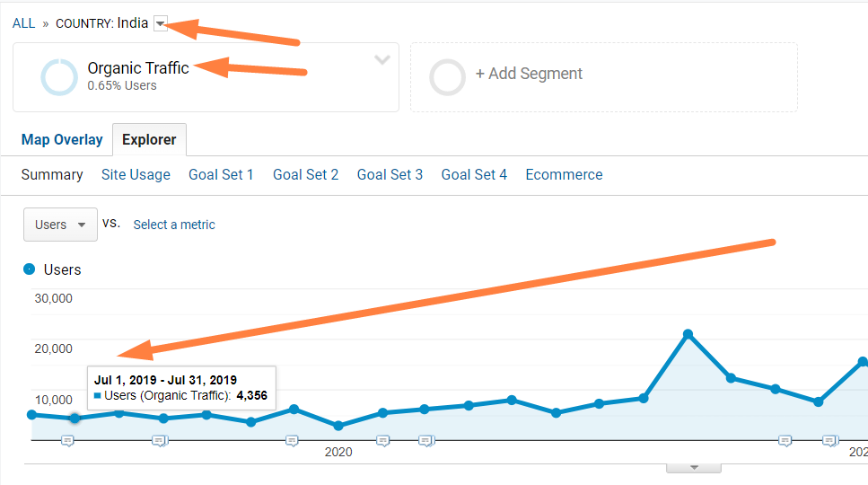This screenshot has width=868, height=485.
Task: Open the Users metric dropdown
Action: pos(60,225)
